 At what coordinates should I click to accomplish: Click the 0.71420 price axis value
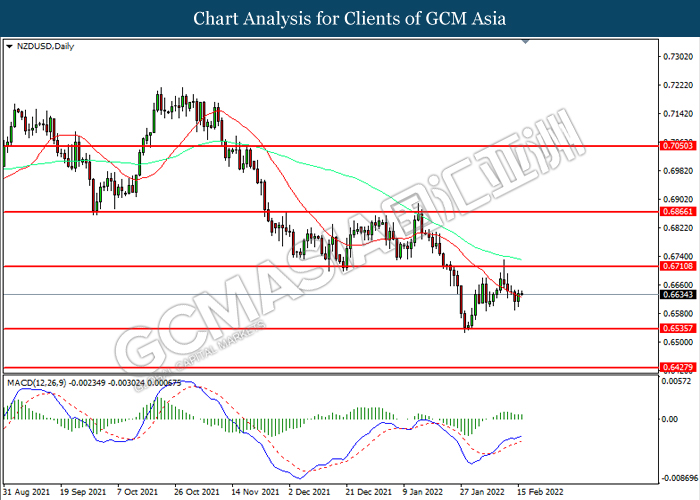678,114
